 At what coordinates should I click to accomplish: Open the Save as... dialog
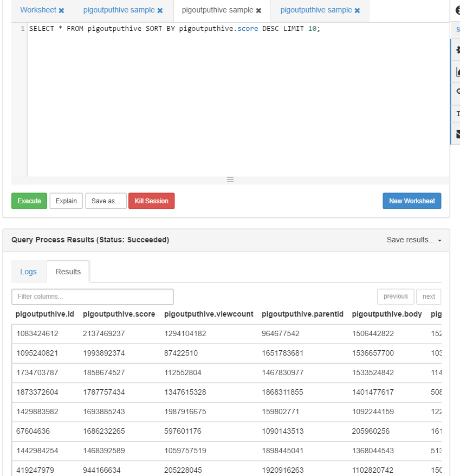tap(106, 201)
